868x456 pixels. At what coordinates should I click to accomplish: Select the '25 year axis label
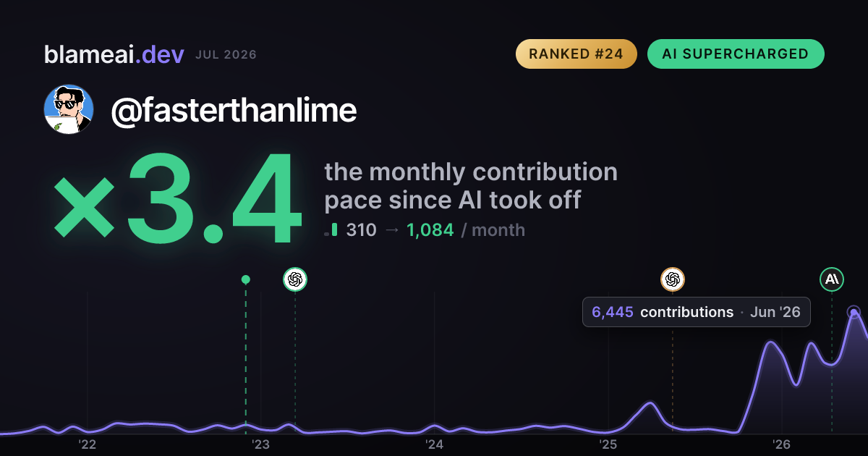tap(608, 444)
